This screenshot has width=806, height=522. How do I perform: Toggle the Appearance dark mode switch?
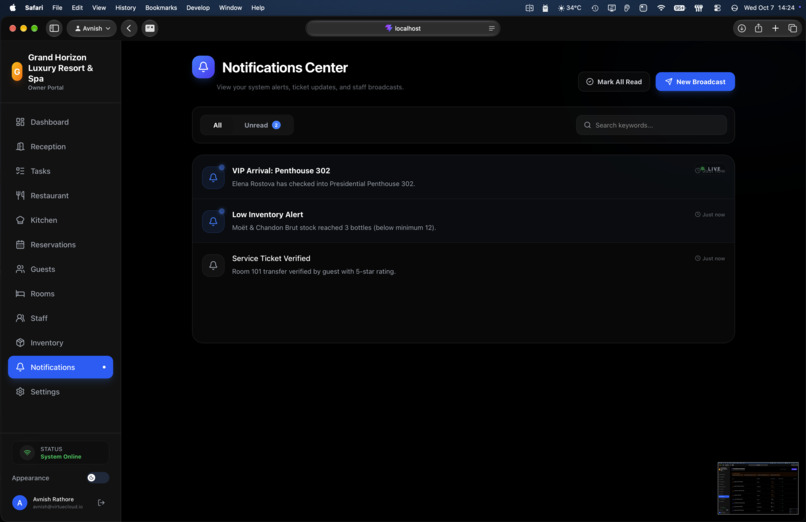point(97,478)
